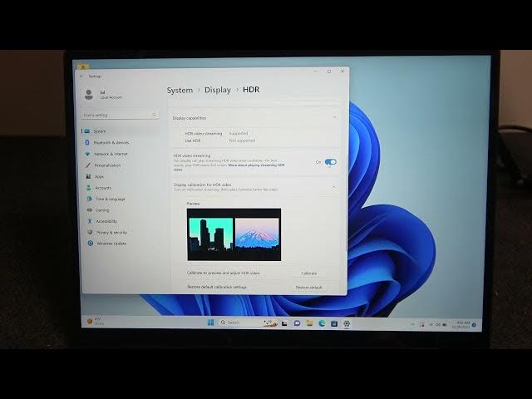Open the Accounts settings icon
The width and height of the screenshot is (532, 399).
[x=89, y=188]
